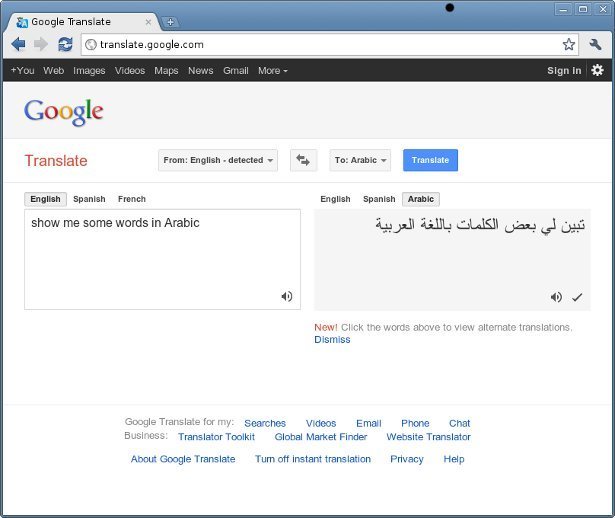Viewport: 615px width, 518px height.
Task: Open Gmail from the top bar
Action: (x=235, y=71)
